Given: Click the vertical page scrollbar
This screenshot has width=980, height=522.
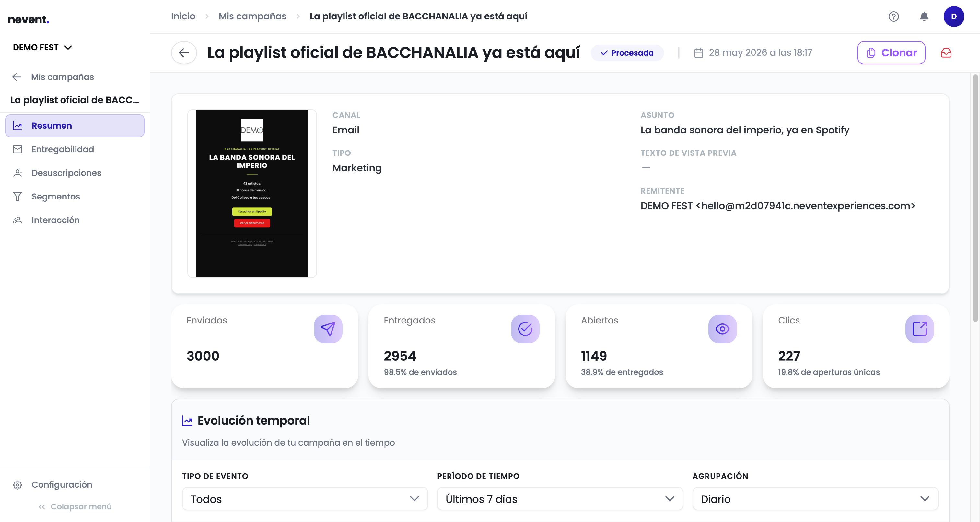Looking at the screenshot, I should [975, 198].
